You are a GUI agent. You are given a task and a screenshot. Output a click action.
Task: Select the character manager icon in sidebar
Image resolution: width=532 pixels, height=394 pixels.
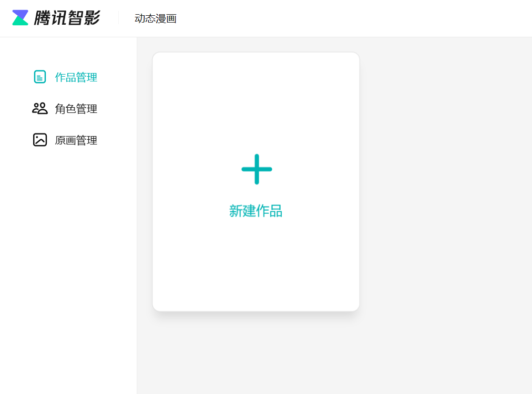tap(39, 108)
